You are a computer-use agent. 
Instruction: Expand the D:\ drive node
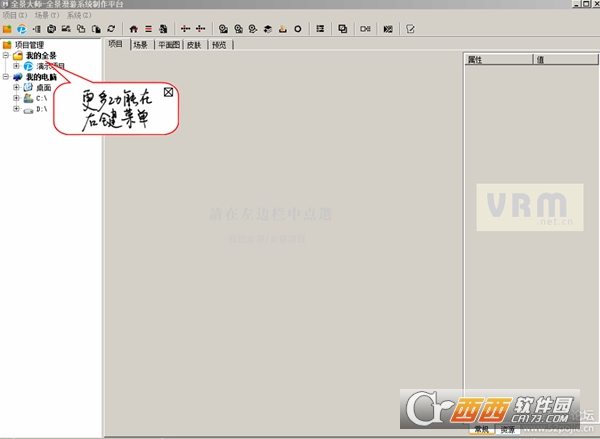pyautogui.click(x=16, y=109)
